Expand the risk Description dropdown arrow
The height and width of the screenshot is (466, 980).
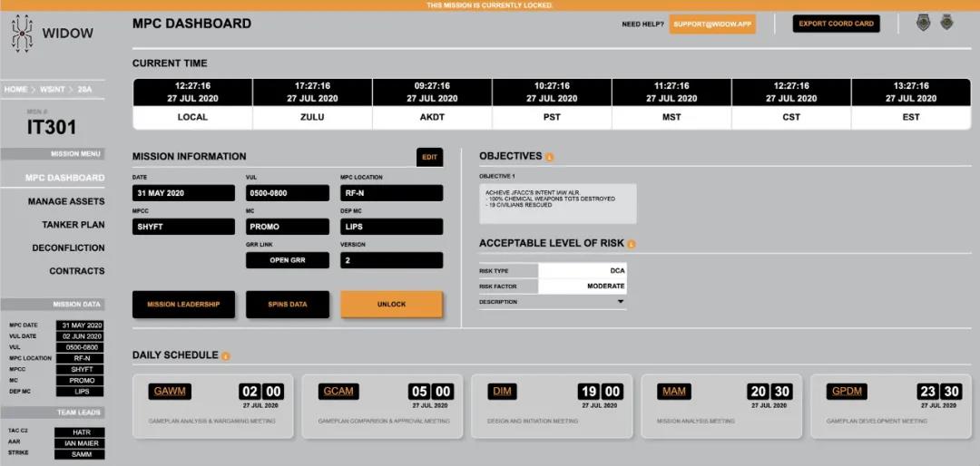click(621, 302)
